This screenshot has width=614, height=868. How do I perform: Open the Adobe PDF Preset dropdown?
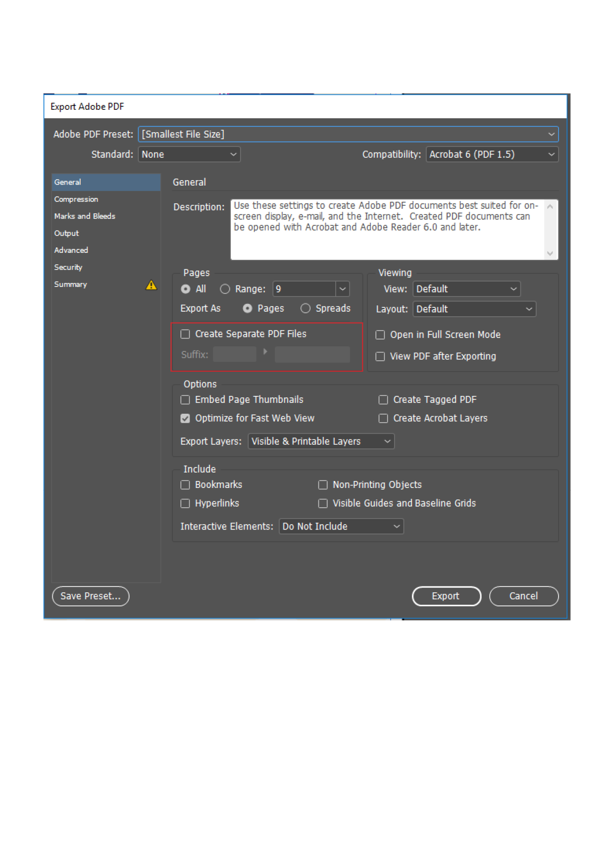tap(348, 134)
